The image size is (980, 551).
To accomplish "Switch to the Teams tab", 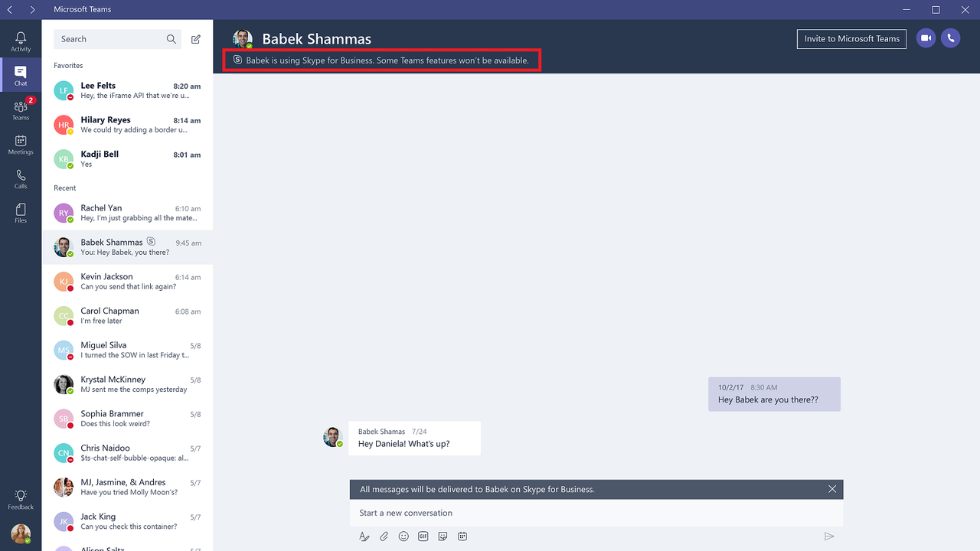I will tap(21, 109).
